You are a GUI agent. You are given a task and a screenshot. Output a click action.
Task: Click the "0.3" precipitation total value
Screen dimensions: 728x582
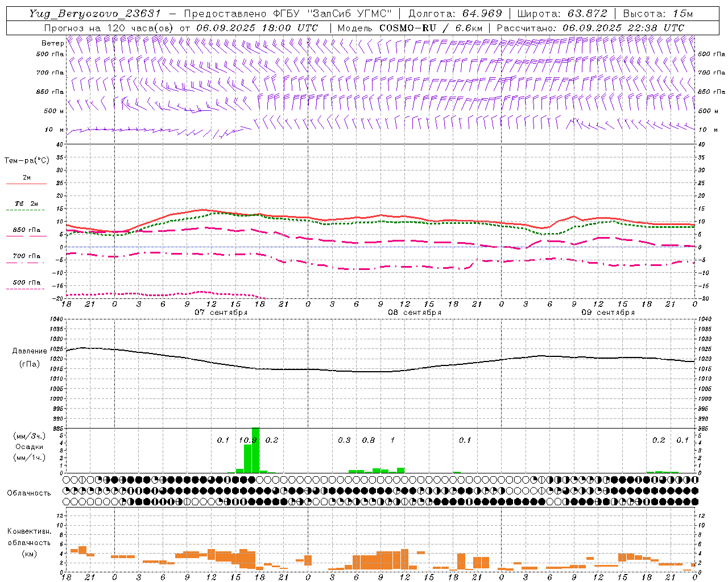click(x=344, y=440)
